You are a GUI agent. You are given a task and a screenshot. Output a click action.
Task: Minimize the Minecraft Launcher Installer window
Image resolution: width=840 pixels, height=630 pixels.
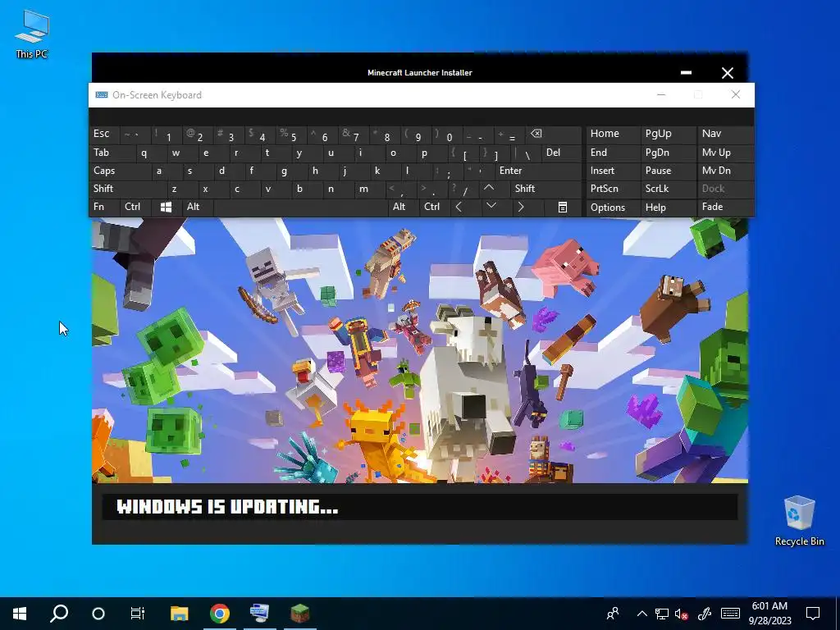686,72
